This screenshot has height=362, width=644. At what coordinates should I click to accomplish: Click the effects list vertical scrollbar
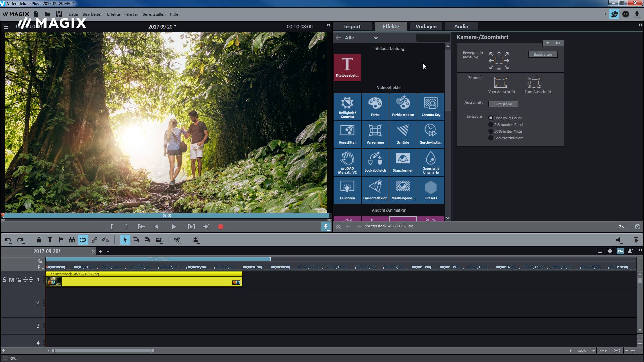[448, 80]
